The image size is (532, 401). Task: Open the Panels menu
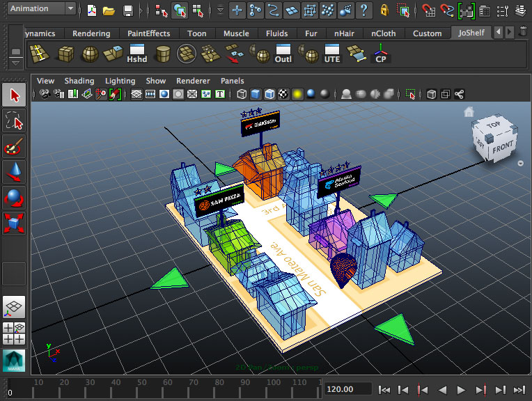click(232, 81)
